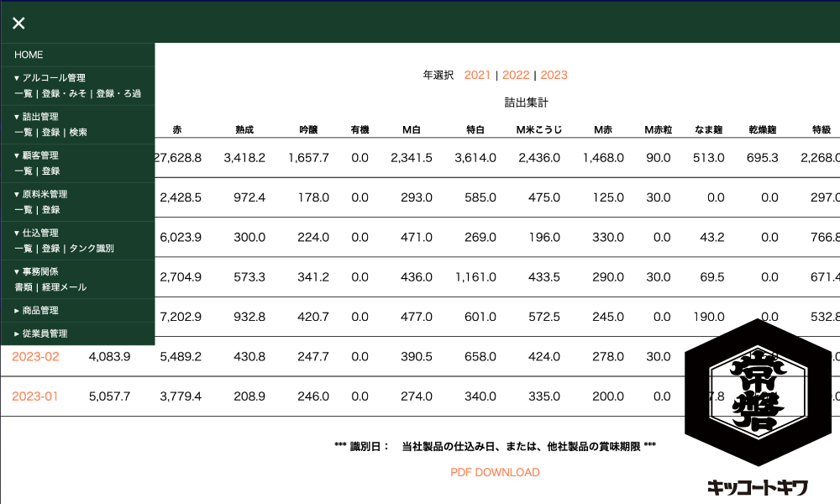The height and width of the screenshot is (504, 840).
Task: Open 一覧 under 顧客管理
Action: pos(24,171)
